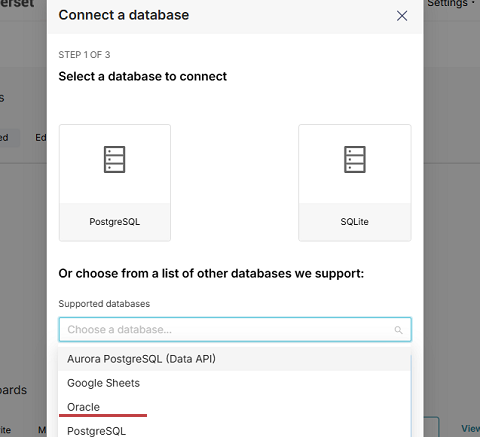Click the Choose a database search field
The height and width of the screenshot is (437, 480).
(235, 329)
